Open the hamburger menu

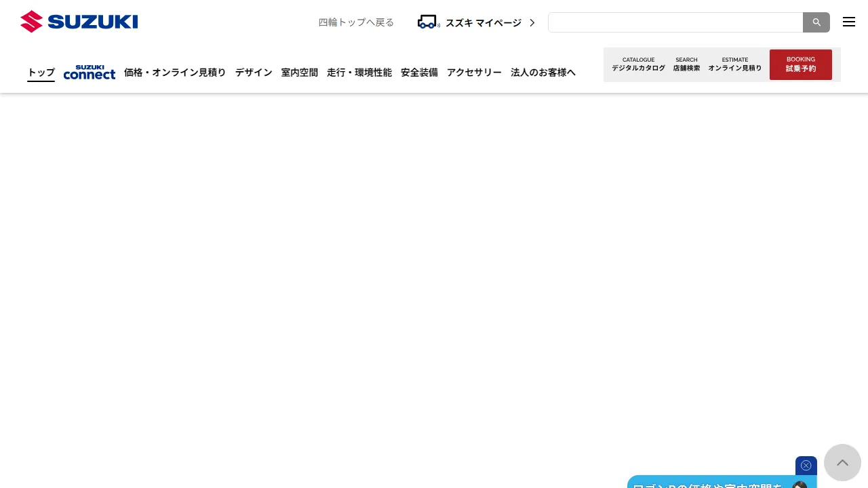point(848,22)
